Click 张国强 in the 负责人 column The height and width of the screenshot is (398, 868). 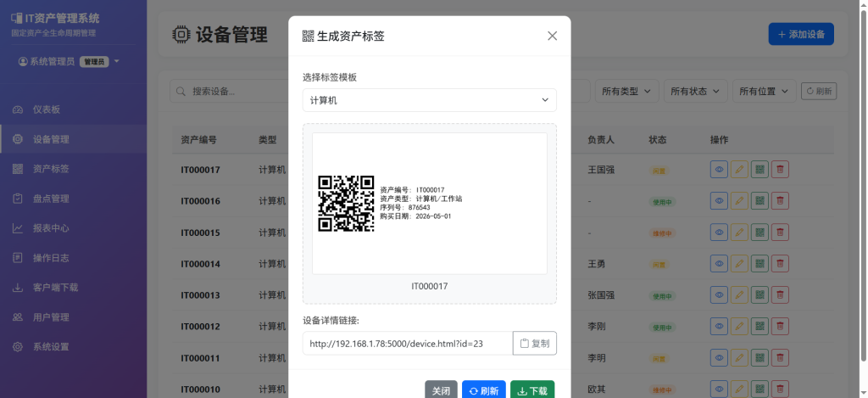[601, 295]
